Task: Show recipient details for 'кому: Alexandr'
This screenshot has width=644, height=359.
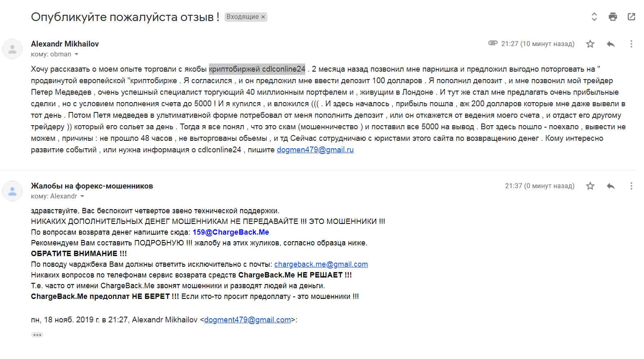Action: tap(82, 196)
